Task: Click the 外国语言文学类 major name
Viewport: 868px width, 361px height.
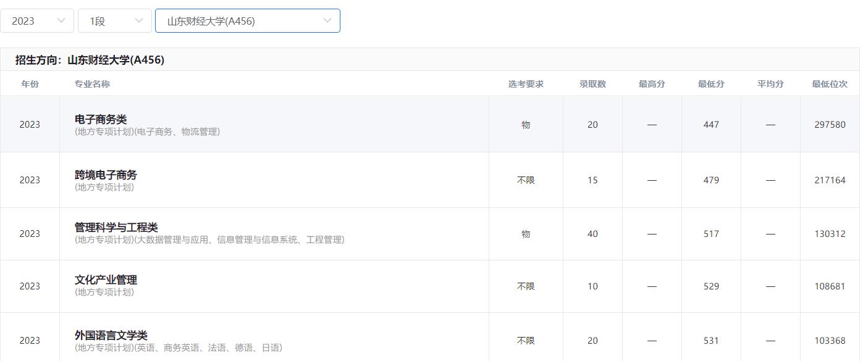Action: (111, 336)
